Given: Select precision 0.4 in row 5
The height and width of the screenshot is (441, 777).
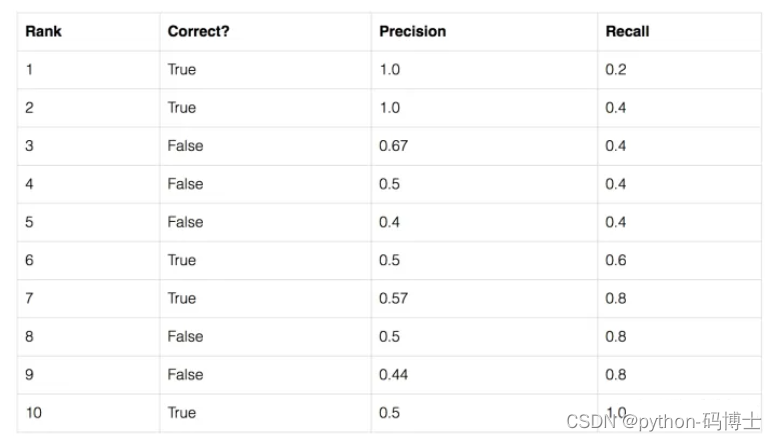Looking at the screenshot, I should (389, 222).
